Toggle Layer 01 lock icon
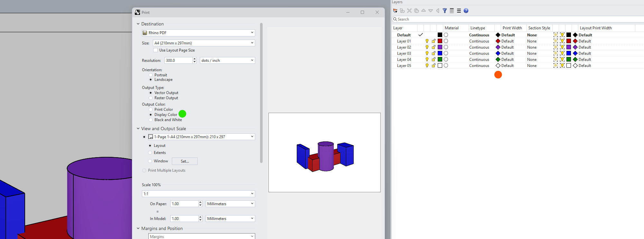Image resolution: width=644 pixels, height=239 pixels. coord(434,41)
